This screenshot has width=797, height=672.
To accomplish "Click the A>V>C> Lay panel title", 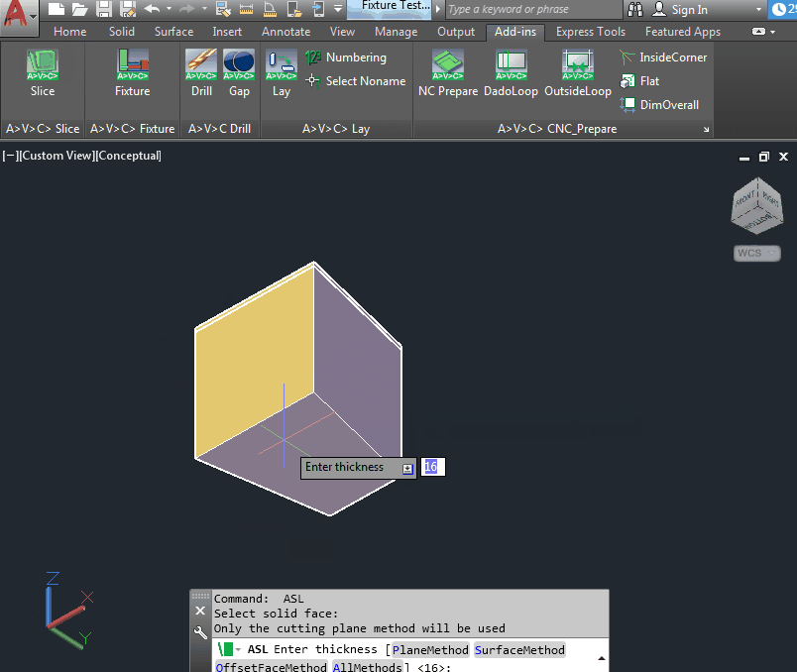I will (x=336, y=129).
